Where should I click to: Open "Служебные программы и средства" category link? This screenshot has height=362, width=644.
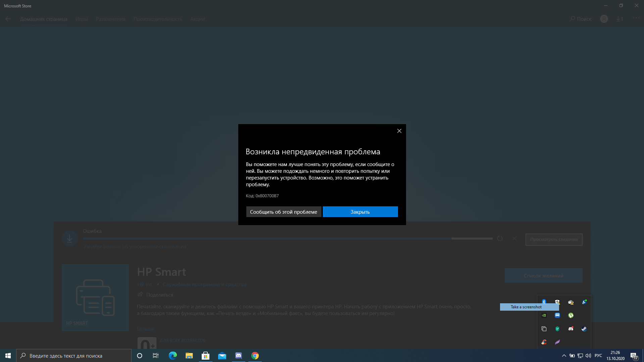coord(204,285)
